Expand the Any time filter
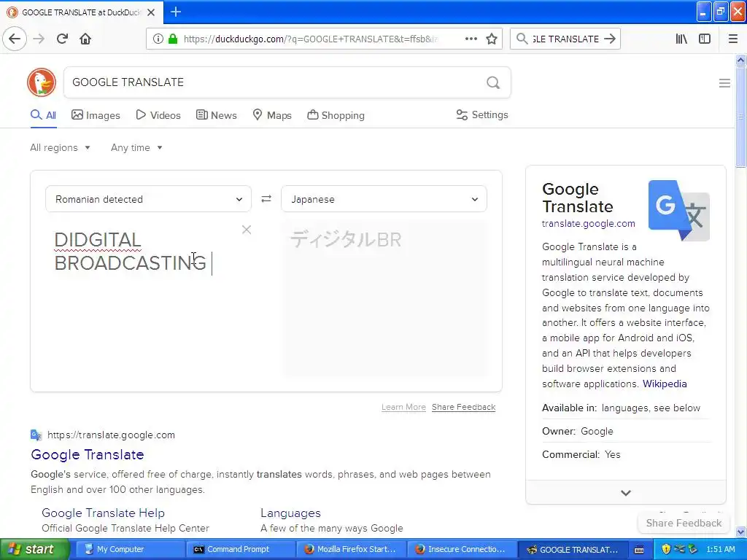 click(136, 147)
